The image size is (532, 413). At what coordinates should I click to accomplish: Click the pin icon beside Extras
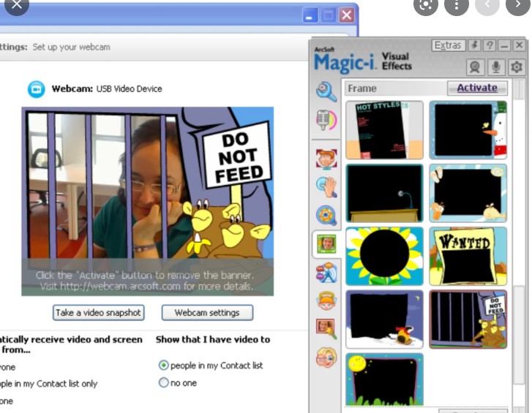(x=474, y=45)
